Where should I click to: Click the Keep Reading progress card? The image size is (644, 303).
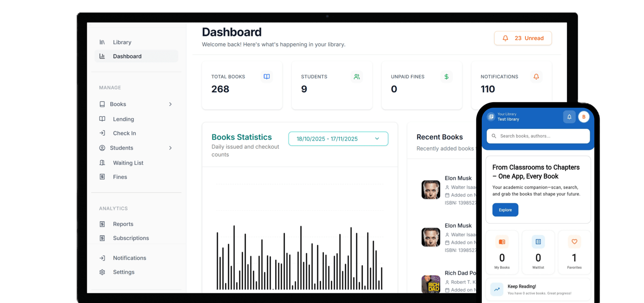click(x=538, y=289)
